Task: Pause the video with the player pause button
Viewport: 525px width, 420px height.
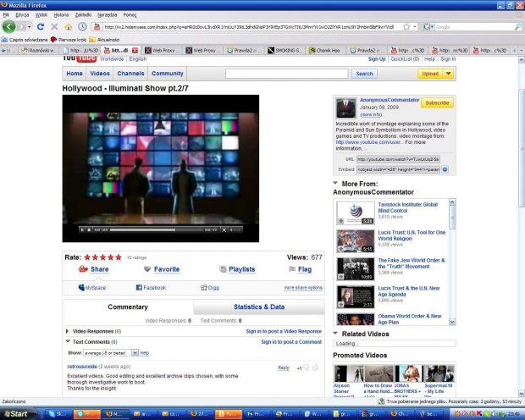Action: point(82,229)
